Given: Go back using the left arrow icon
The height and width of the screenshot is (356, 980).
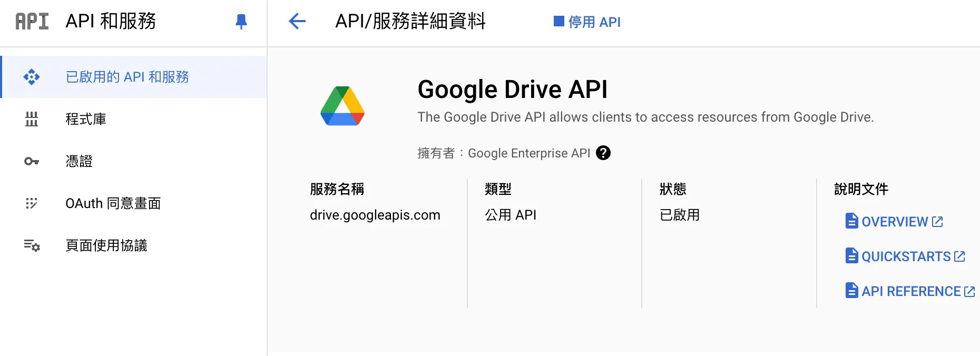Looking at the screenshot, I should (297, 21).
